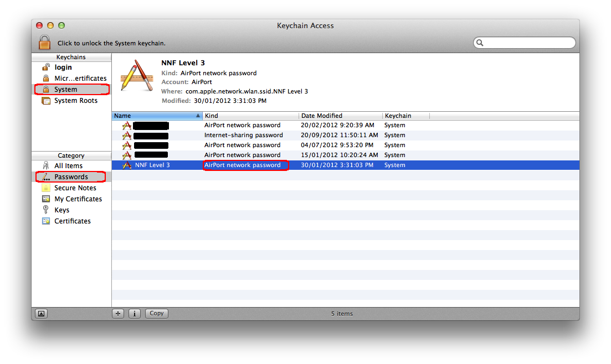Screen dimensions: 611x364
Task: Click the large AirPort item icon in detail pane
Action: click(x=136, y=76)
